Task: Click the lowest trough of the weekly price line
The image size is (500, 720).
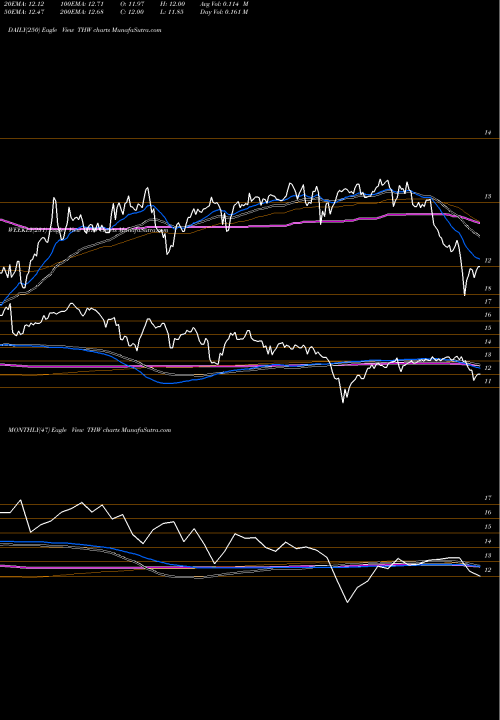Action: [343, 402]
